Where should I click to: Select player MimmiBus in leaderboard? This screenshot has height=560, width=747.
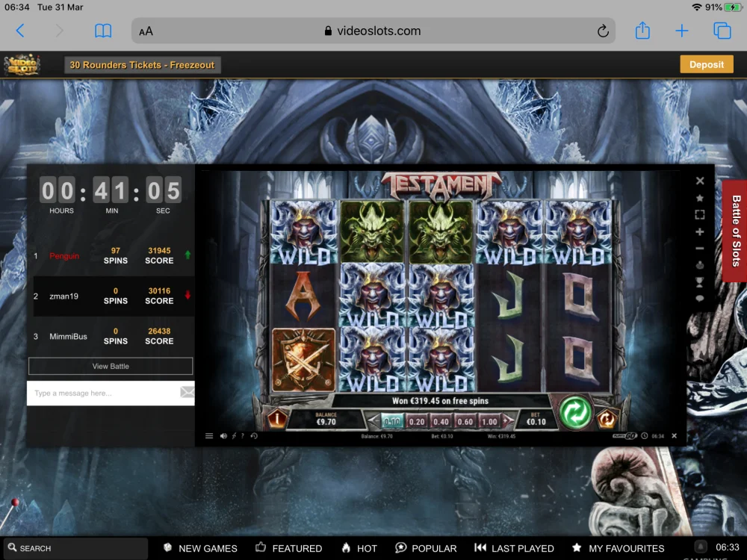(x=68, y=337)
